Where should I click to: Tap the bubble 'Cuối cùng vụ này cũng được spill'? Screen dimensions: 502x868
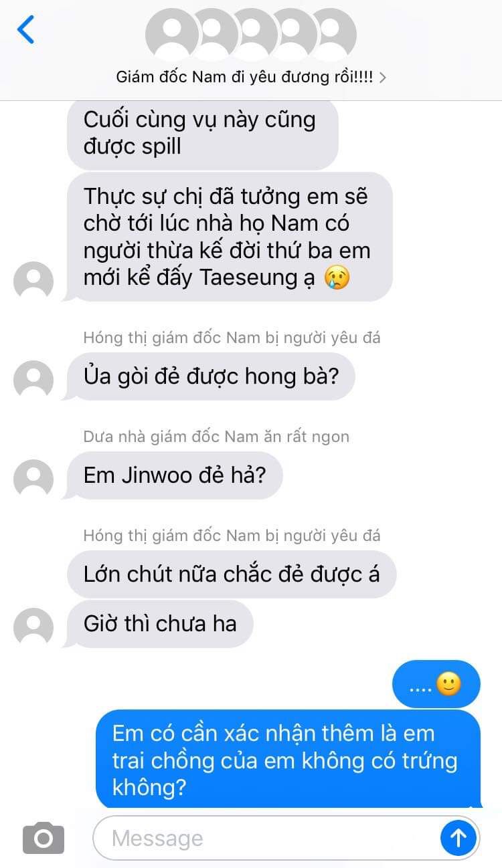click(x=203, y=134)
